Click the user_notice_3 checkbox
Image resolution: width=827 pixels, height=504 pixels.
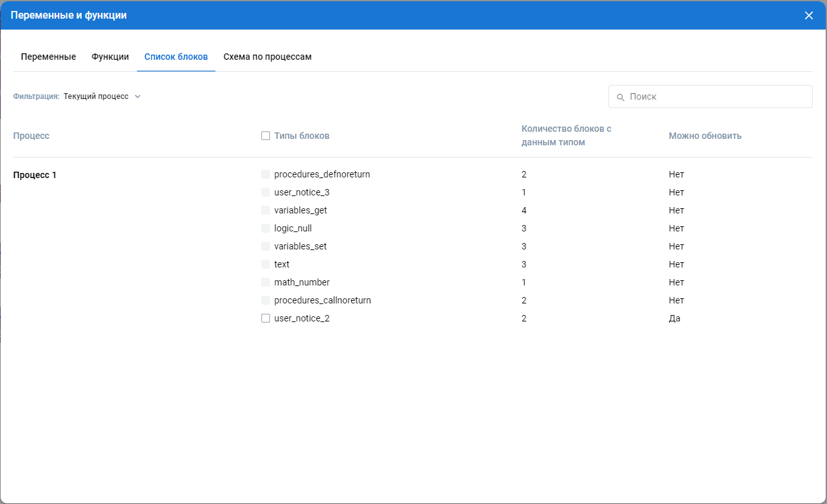pos(266,192)
